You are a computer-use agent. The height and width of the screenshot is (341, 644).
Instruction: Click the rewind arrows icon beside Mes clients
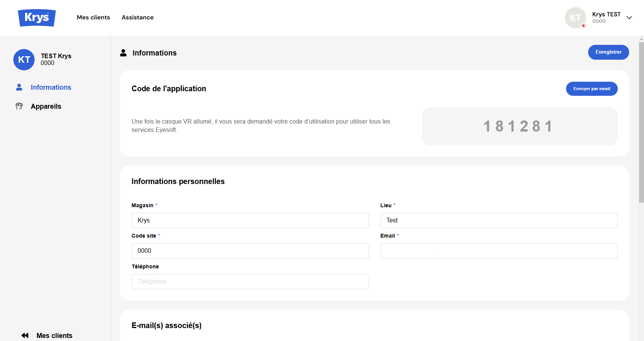point(25,335)
